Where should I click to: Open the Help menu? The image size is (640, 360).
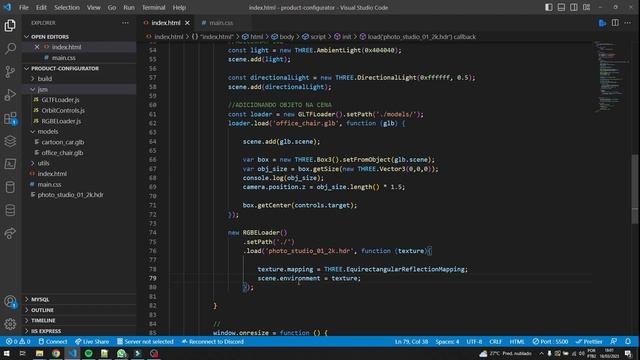click(x=179, y=7)
